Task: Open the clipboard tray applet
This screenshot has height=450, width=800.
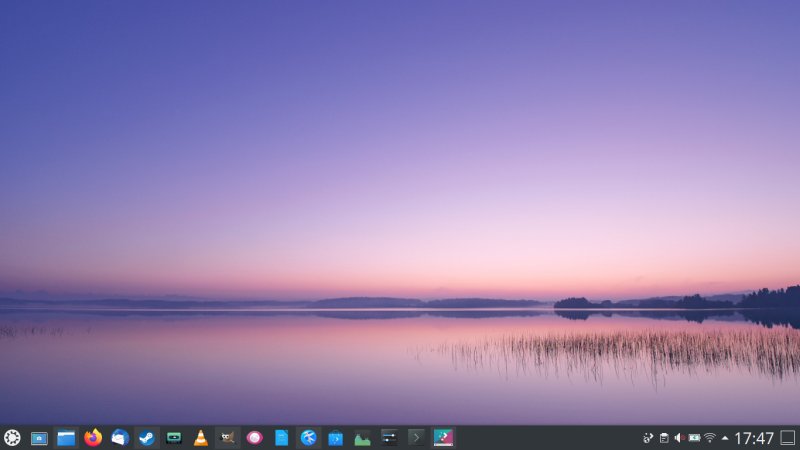Action: pos(664,438)
